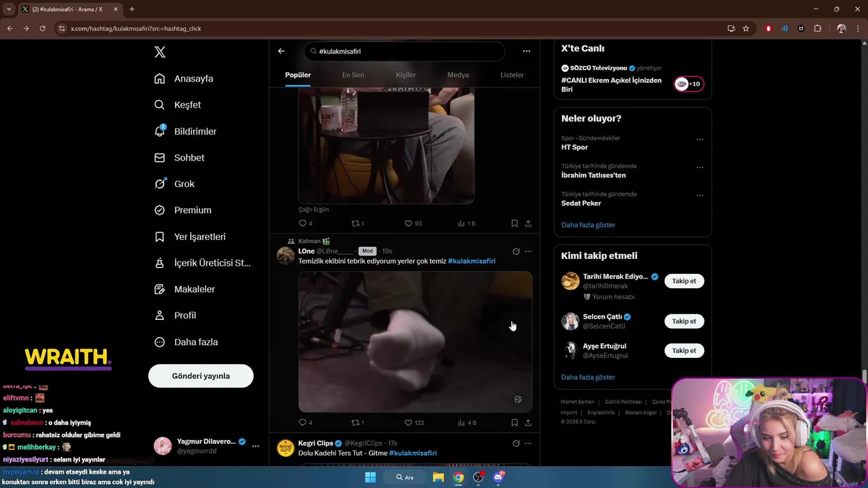Open more options on Kegri Clips post
The height and width of the screenshot is (488, 868).
point(528,443)
